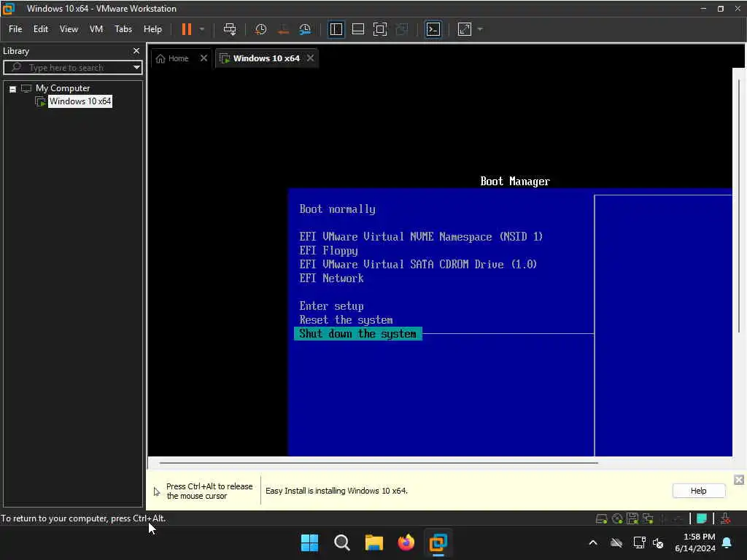Select 'EFI VMware Virtual NVME Namespace' entry
This screenshot has height=560, width=747.
coord(421,237)
